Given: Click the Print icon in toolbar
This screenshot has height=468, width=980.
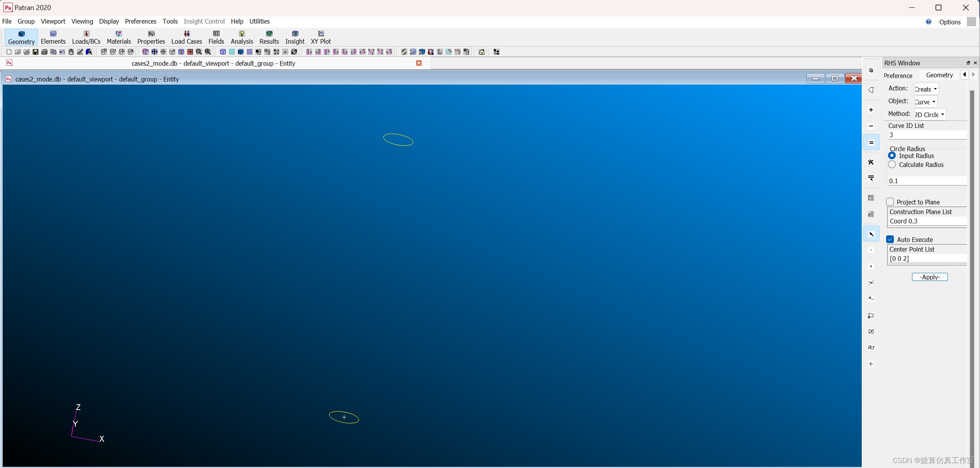Looking at the screenshot, I should click(44, 52).
